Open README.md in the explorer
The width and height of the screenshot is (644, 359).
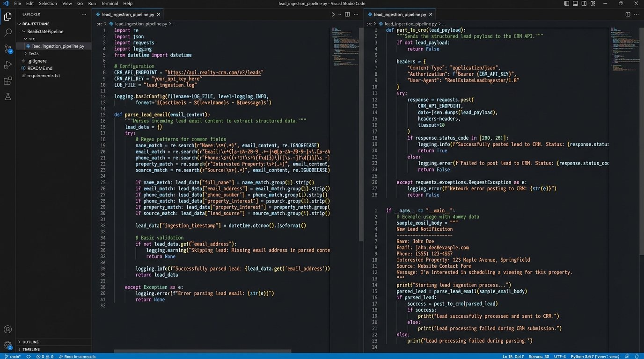tap(40, 68)
